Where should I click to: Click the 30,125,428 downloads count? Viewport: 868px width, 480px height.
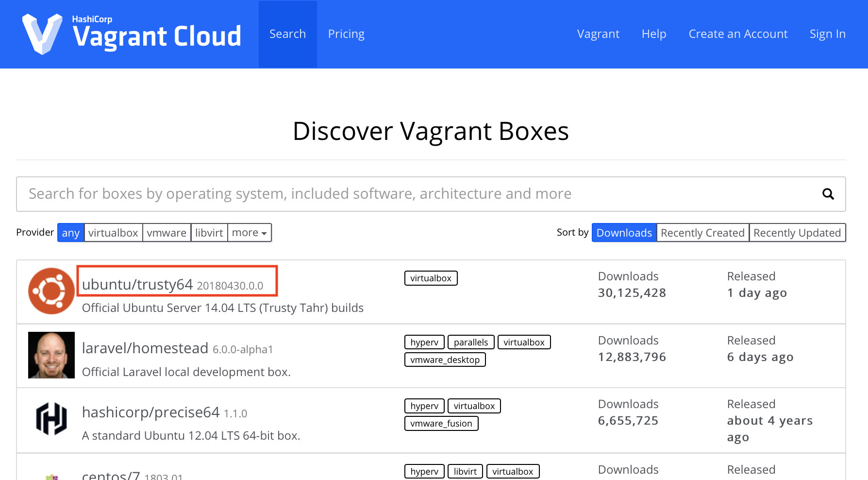[x=632, y=293]
